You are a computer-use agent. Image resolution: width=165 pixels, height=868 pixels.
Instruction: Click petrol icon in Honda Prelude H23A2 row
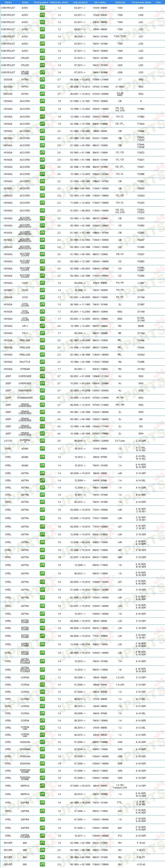[42, 355]
